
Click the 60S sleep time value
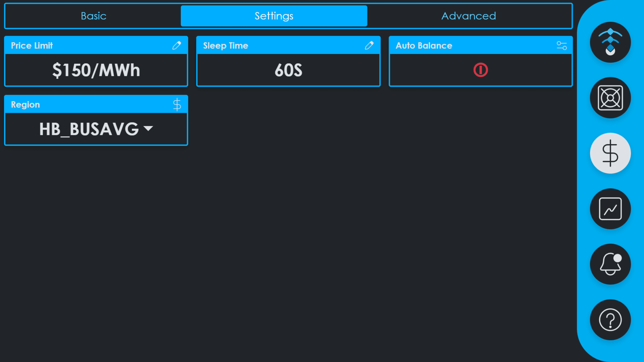[288, 70]
